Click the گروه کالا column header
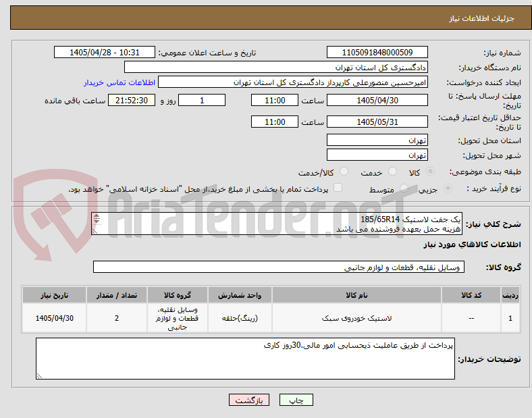532x418 pixels. [x=178, y=295]
